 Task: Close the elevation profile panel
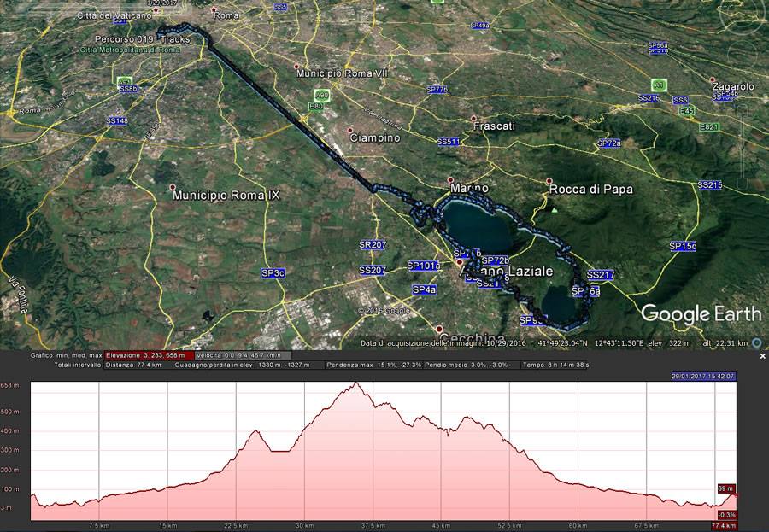(763, 355)
